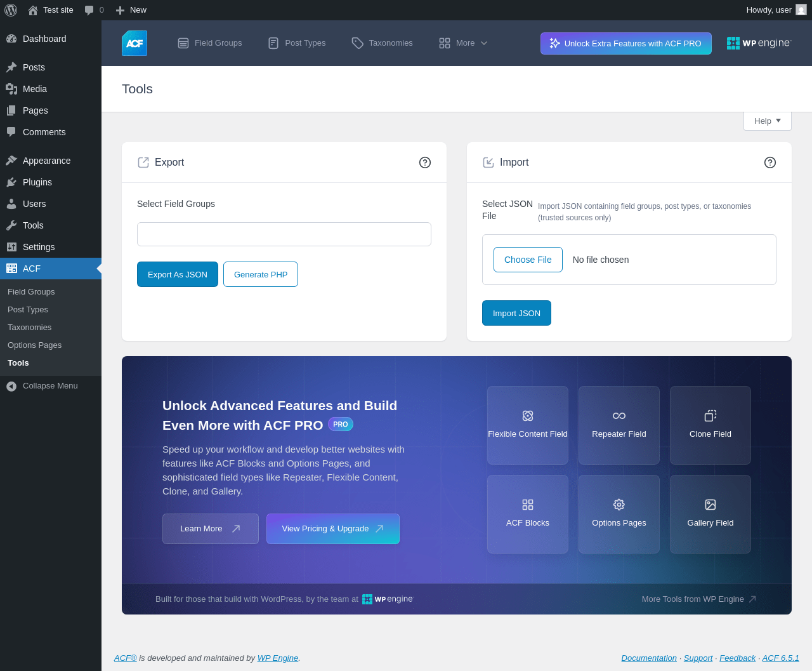Viewport: 812px width, 671px height.
Task: Open Export help question-mark icon
Action: tap(425, 163)
